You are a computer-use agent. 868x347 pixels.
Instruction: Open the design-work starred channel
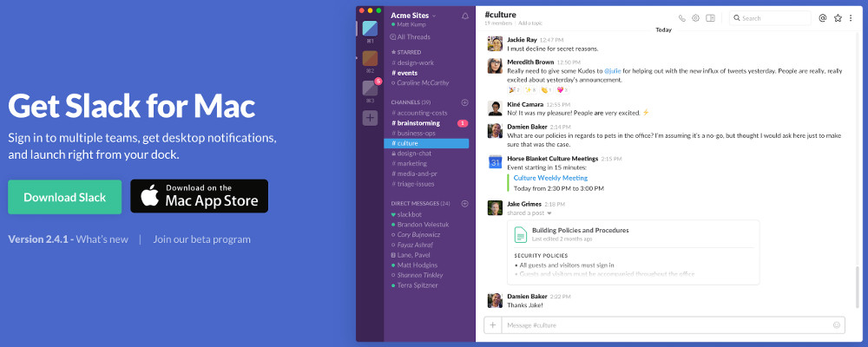click(413, 63)
